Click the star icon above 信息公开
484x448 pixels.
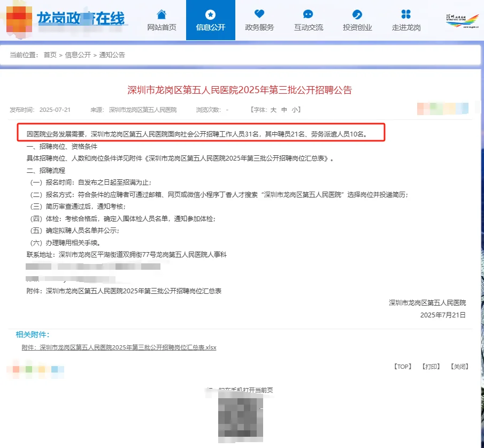[x=211, y=14]
